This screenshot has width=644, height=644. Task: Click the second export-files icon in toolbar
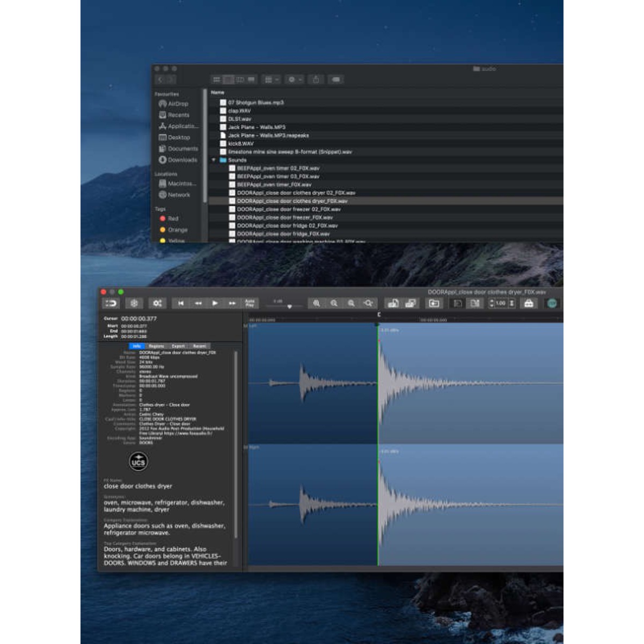[x=411, y=303]
